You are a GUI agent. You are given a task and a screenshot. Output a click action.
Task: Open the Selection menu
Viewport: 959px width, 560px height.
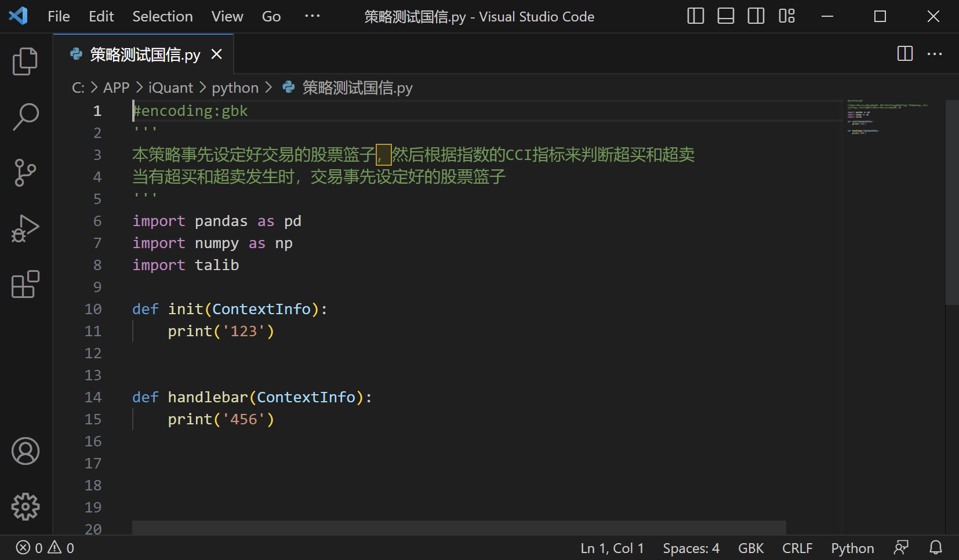[x=162, y=16]
